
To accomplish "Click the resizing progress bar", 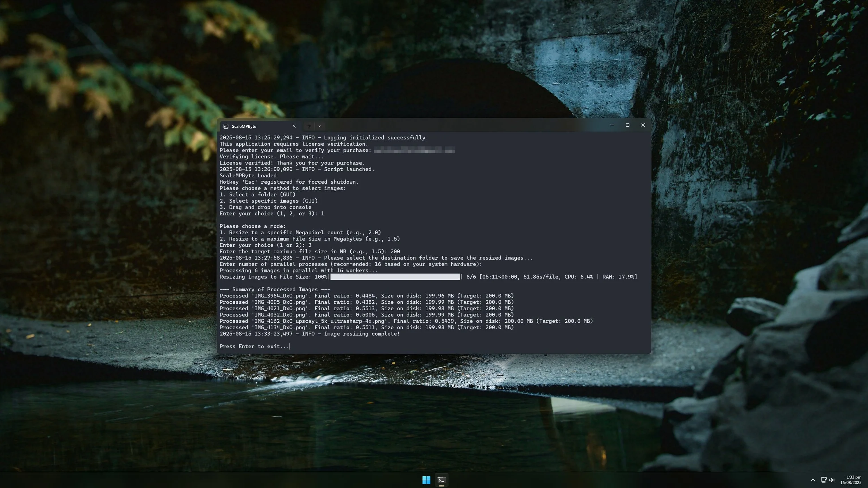I will (x=395, y=277).
